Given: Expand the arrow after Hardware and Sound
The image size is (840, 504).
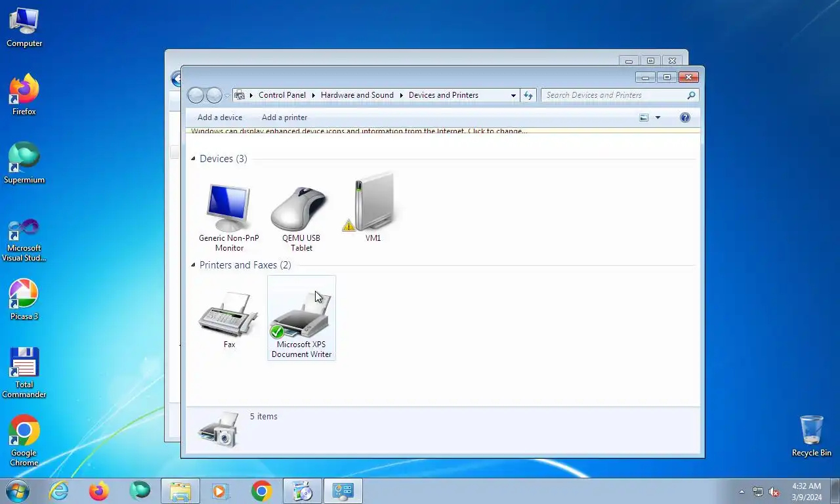Looking at the screenshot, I should click(401, 95).
